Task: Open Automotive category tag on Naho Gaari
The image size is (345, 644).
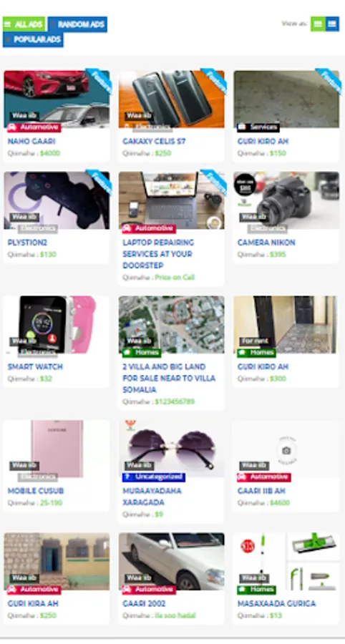Action: (x=34, y=128)
